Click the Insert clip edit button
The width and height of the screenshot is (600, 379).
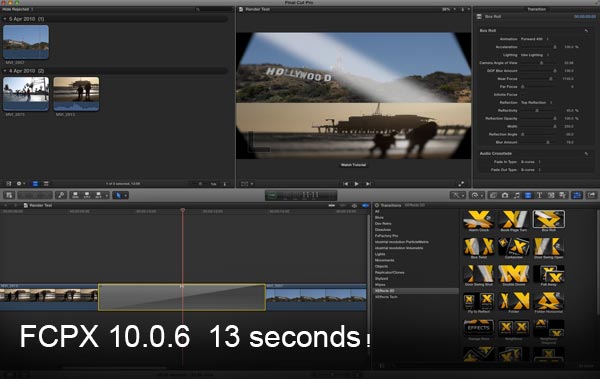click(x=87, y=195)
